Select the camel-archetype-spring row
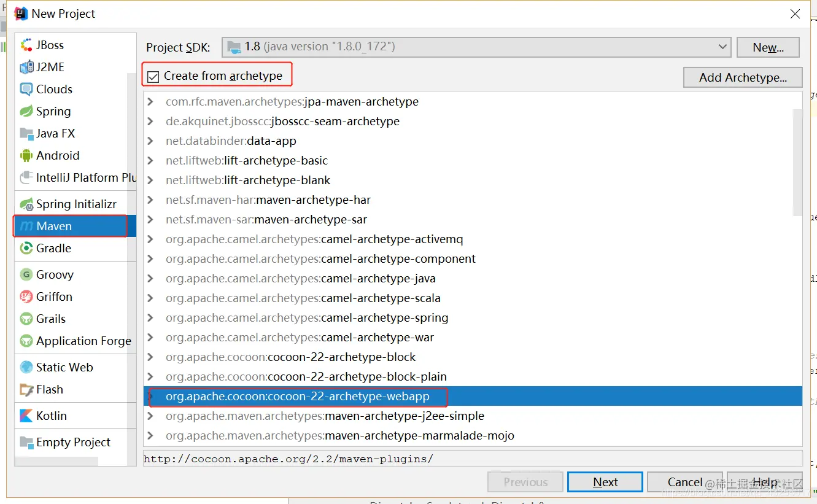 tap(473, 318)
